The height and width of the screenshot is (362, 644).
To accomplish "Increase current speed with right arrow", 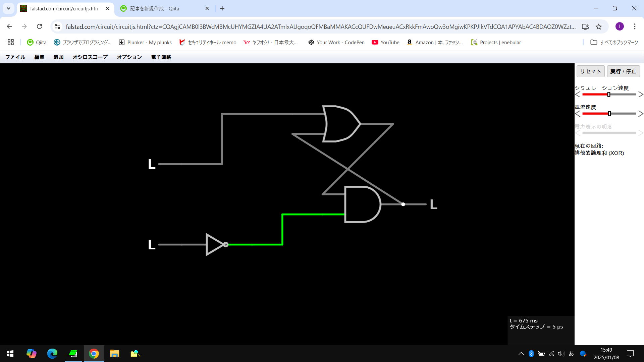I will pyautogui.click(x=640, y=114).
